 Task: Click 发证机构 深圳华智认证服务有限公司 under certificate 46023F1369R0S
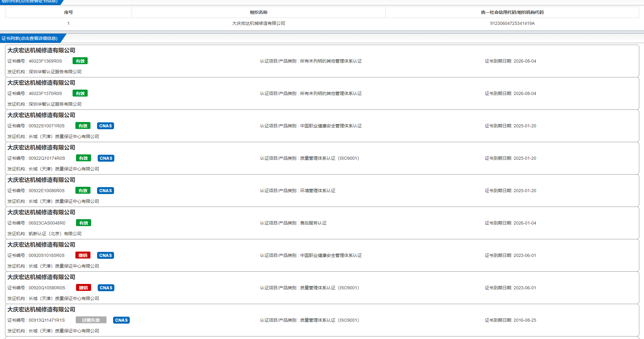[x=44, y=72]
